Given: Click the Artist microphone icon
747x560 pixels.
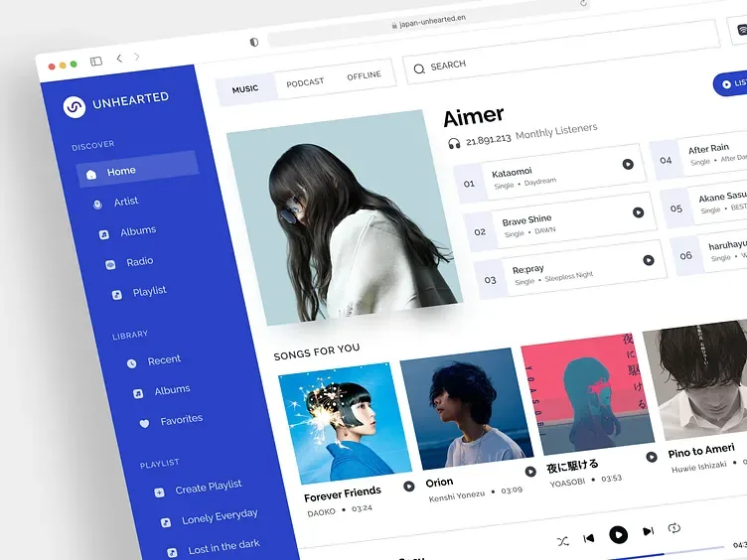Looking at the screenshot, I should (x=97, y=205).
